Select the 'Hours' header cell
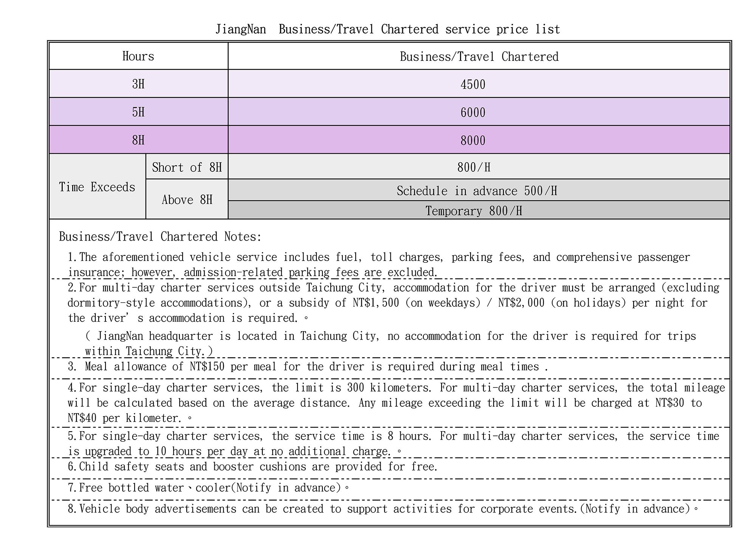The width and height of the screenshot is (756, 534). pos(138,56)
